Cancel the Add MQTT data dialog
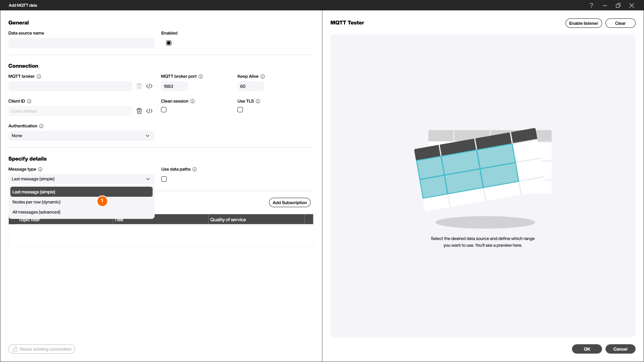This screenshot has height=362, width=644. click(x=620, y=349)
